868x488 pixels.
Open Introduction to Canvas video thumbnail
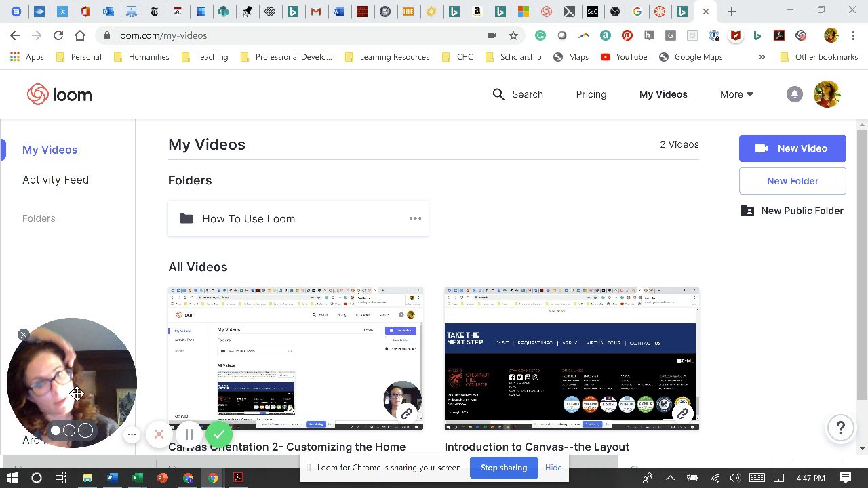tap(572, 359)
